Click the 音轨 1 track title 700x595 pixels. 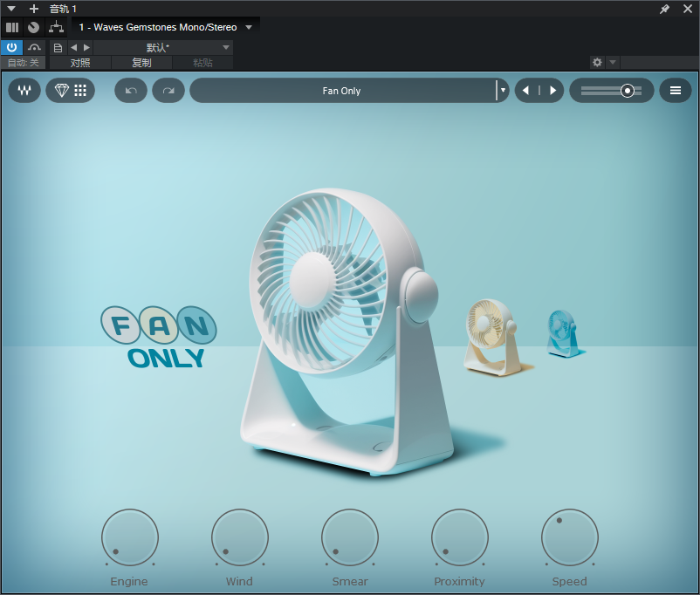click(x=63, y=9)
